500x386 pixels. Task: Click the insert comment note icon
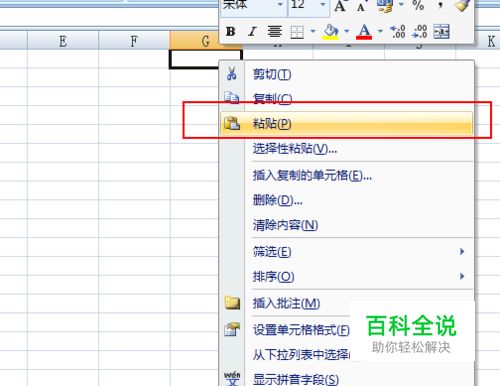click(232, 303)
